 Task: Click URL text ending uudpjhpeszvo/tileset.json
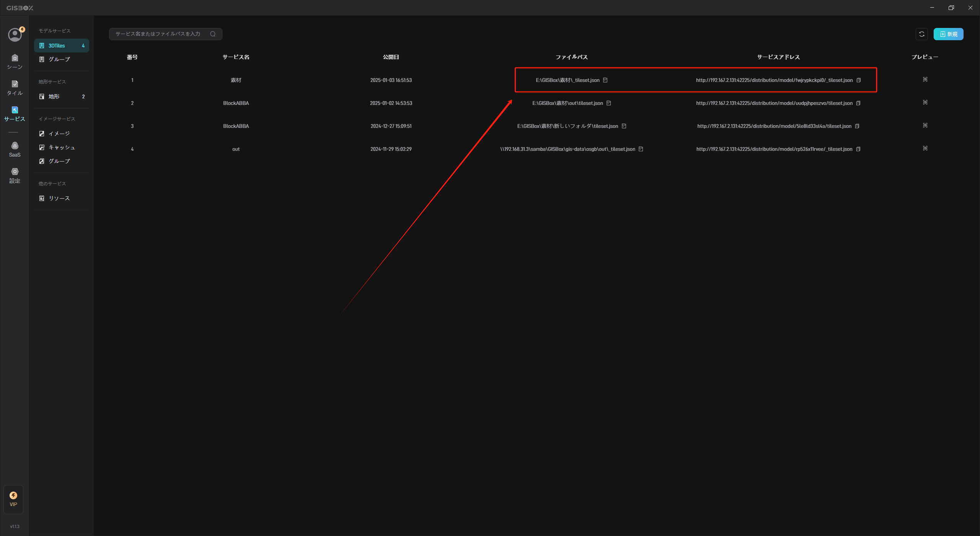point(774,103)
